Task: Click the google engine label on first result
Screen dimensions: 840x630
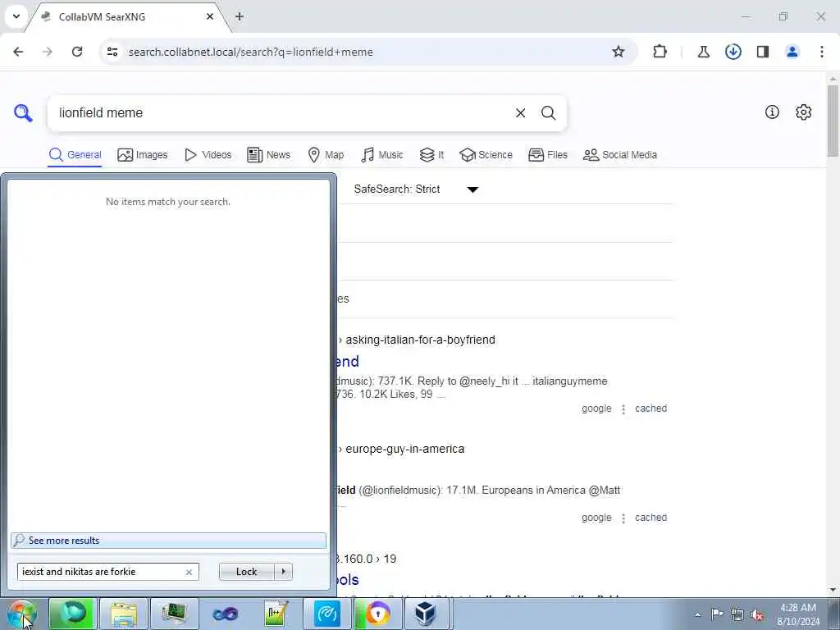Action: click(x=596, y=409)
